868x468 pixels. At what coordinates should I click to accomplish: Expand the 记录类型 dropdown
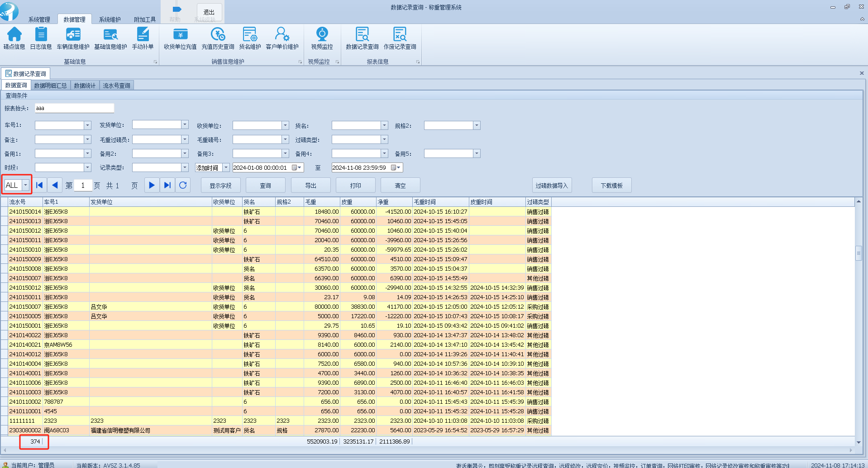[185, 167]
